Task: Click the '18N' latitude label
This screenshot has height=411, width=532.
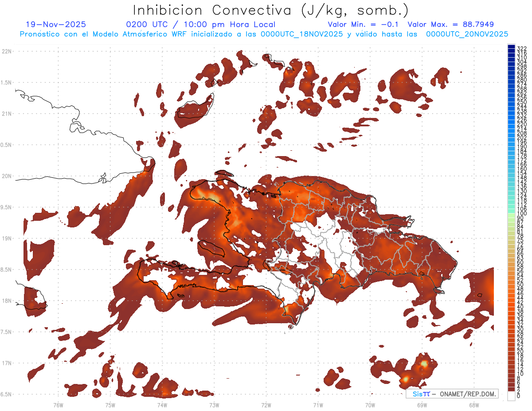Action: [6, 301]
